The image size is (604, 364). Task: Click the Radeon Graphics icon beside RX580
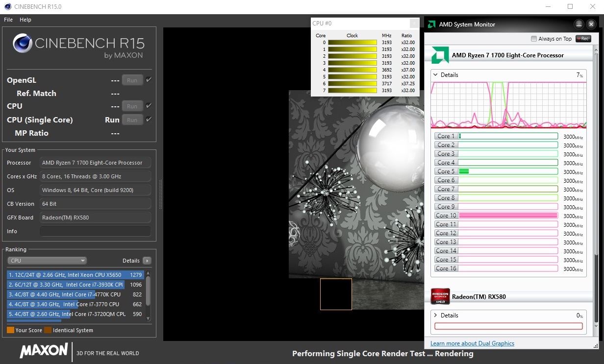440,296
